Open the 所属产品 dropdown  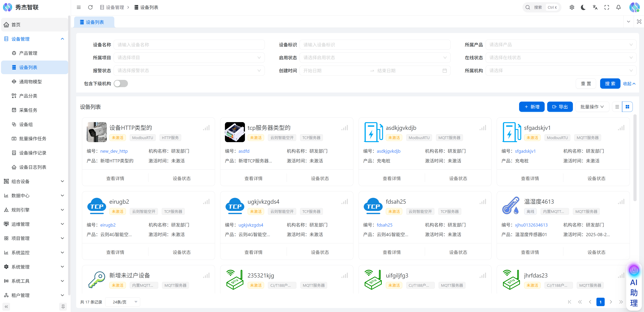560,45
